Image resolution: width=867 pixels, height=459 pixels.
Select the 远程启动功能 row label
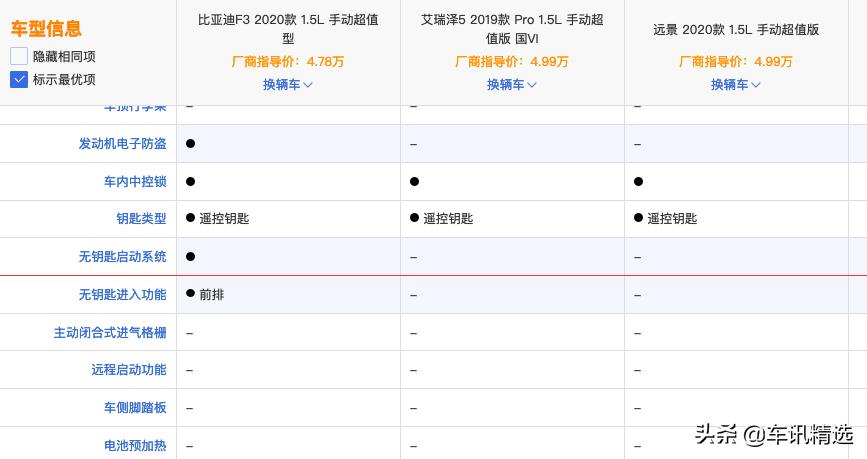click(x=128, y=370)
